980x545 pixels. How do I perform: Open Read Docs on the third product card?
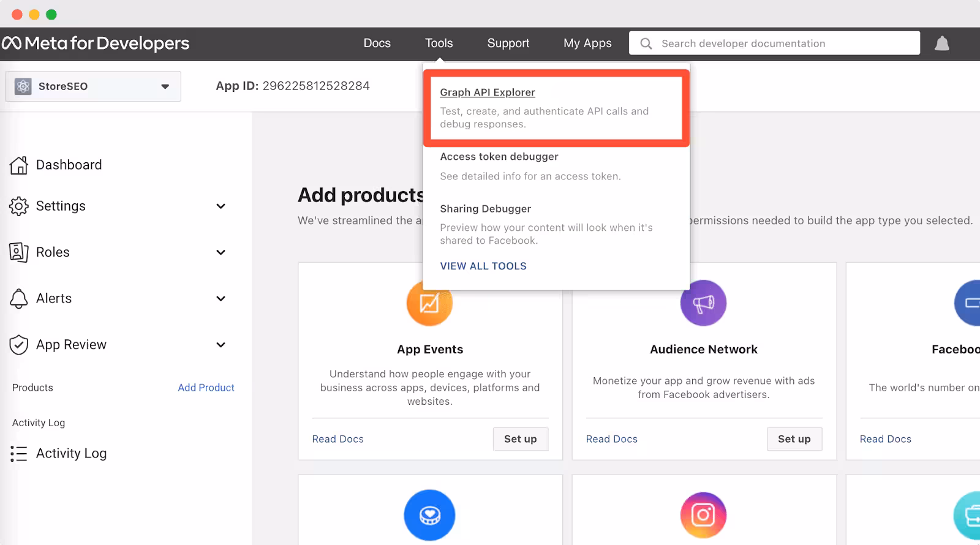click(886, 439)
